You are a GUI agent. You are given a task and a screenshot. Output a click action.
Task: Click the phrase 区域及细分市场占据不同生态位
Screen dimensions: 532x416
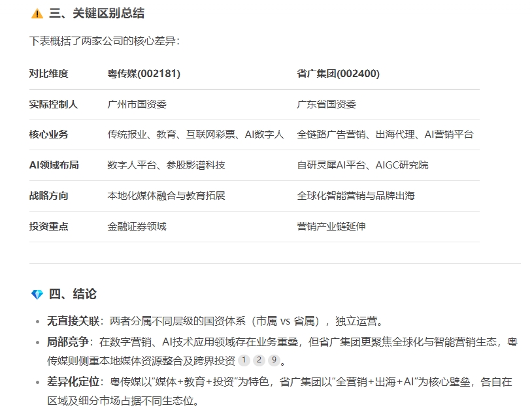click(120, 401)
